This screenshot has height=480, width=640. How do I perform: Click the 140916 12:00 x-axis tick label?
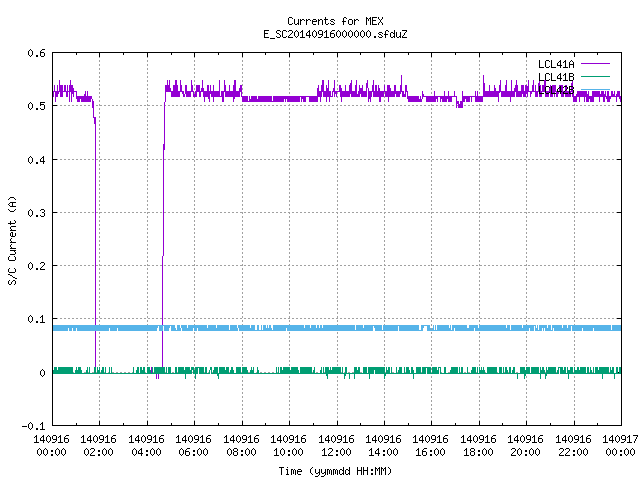pyautogui.click(x=336, y=446)
